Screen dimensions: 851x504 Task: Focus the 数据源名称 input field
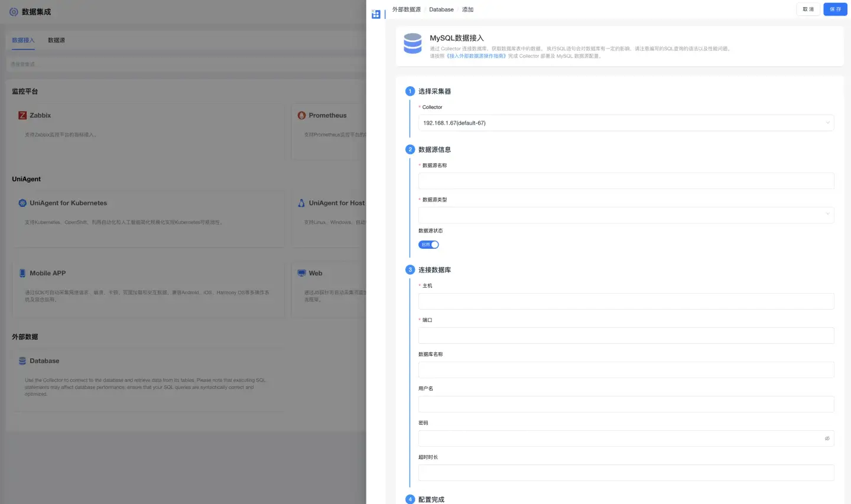pyautogui.click(x=626, y=181)
